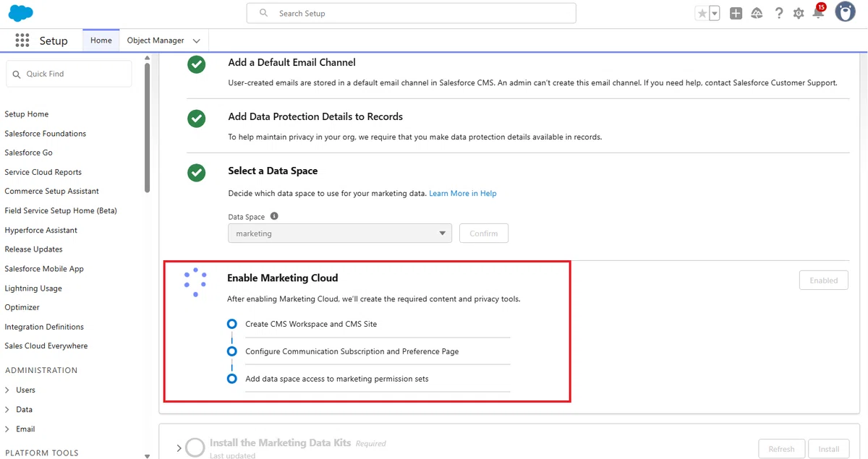Click the Refresh button

coord(781,449)
